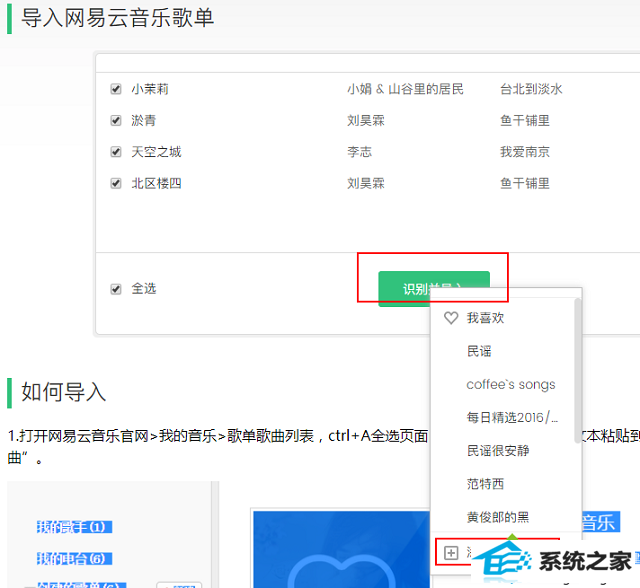Uncheck the 淤青 song checkbox
The height and width of the screenshot is (588, 640).
coord(116,120)
